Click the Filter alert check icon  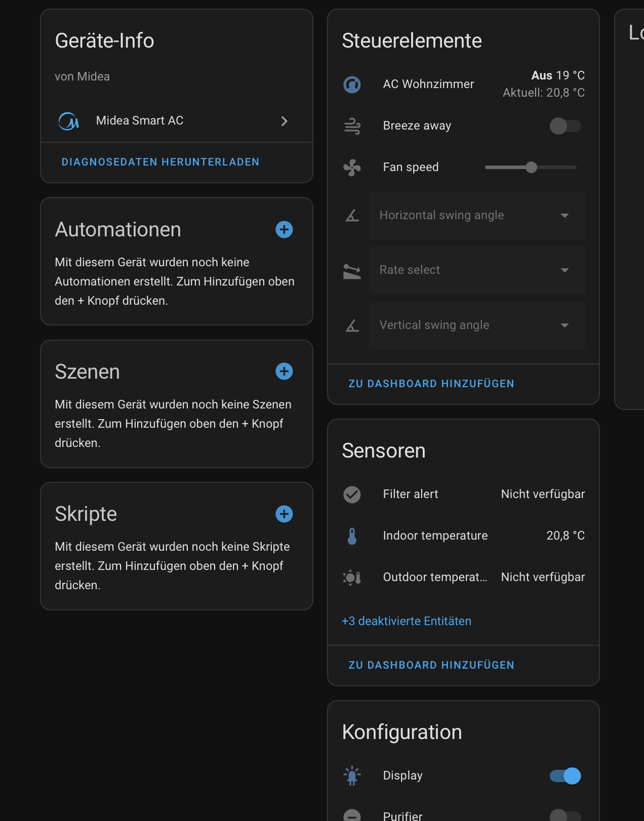pyautogui.click(x=352, y=495)
